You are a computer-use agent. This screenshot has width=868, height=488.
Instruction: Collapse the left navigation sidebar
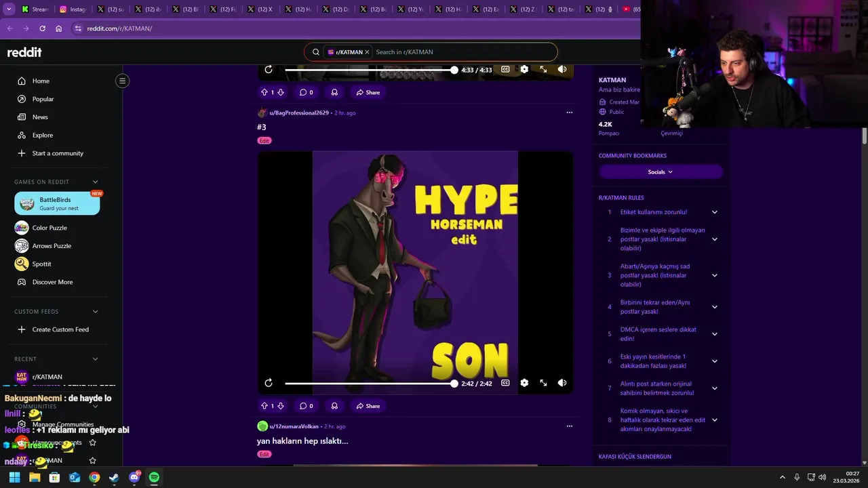pyautogui.click(x=122, y=81)
